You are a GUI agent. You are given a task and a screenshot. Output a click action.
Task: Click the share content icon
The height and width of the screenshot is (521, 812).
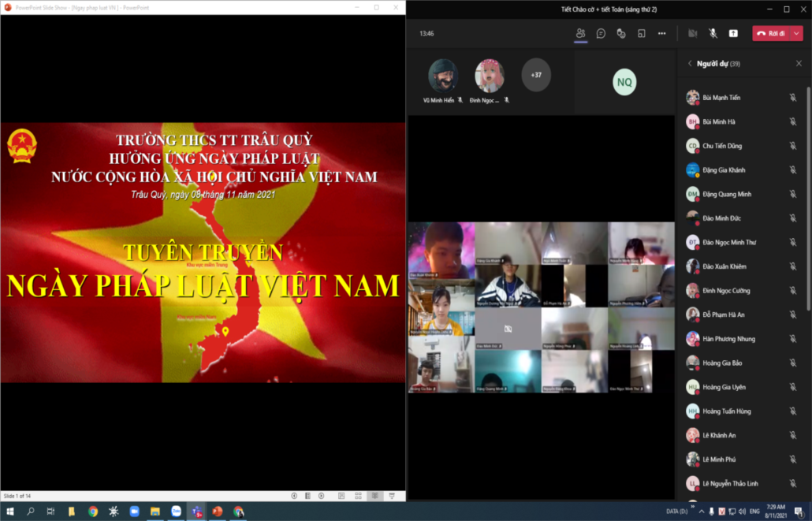point(733,34)
